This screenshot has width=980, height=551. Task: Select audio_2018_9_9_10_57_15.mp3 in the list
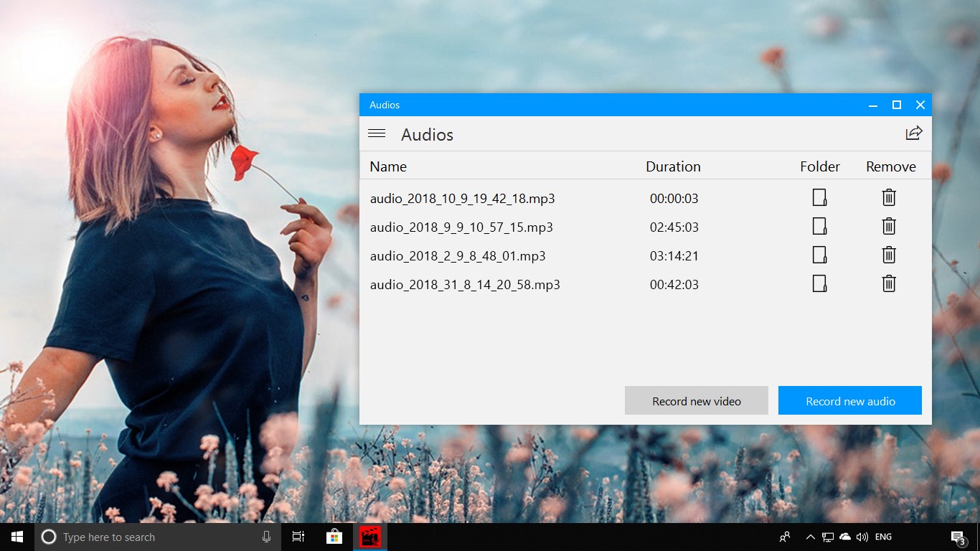(461, 227)
